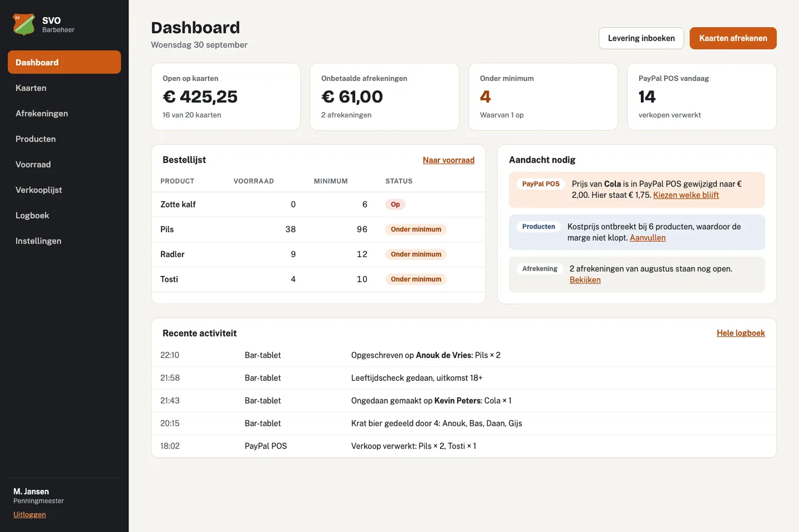Open Logboek from the sidebar
The width and height of the screenshot is (799, 532).
64,215
